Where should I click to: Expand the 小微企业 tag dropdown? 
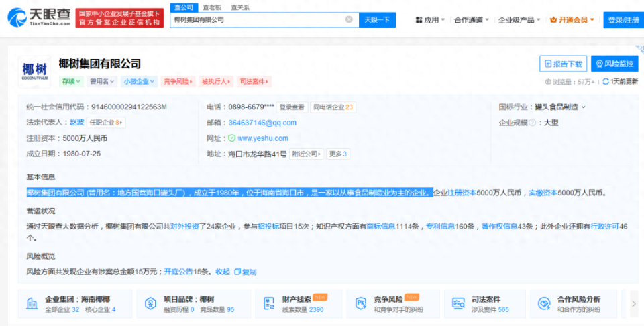140,81
